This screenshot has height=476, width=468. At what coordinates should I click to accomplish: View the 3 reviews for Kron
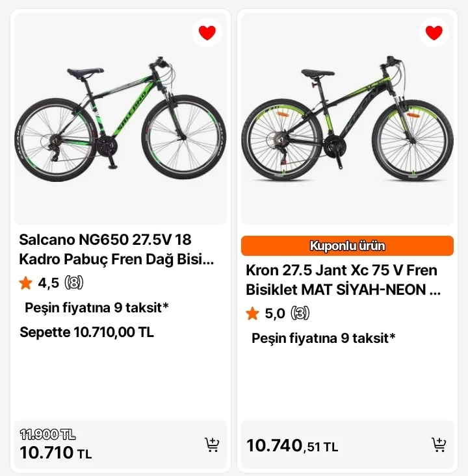(300, 314)
